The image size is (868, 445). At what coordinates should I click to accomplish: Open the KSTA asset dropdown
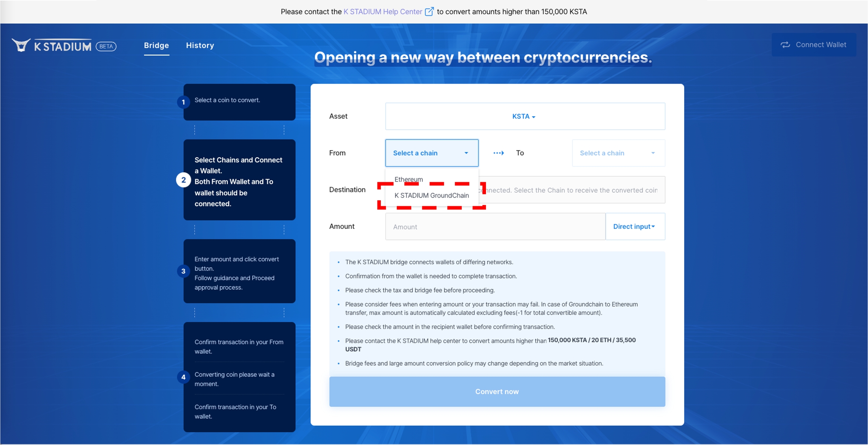(525, 116)
